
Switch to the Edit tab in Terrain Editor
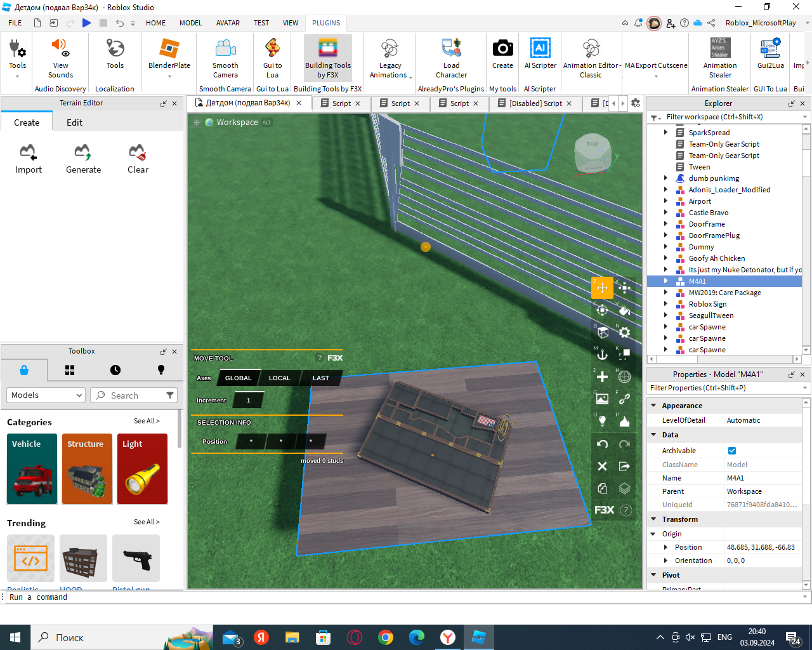tap(74, 123)
